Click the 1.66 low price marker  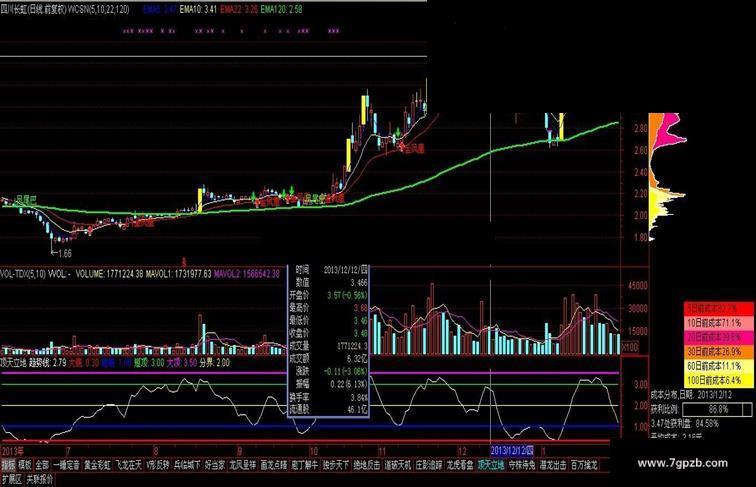[x=64, y=253]
